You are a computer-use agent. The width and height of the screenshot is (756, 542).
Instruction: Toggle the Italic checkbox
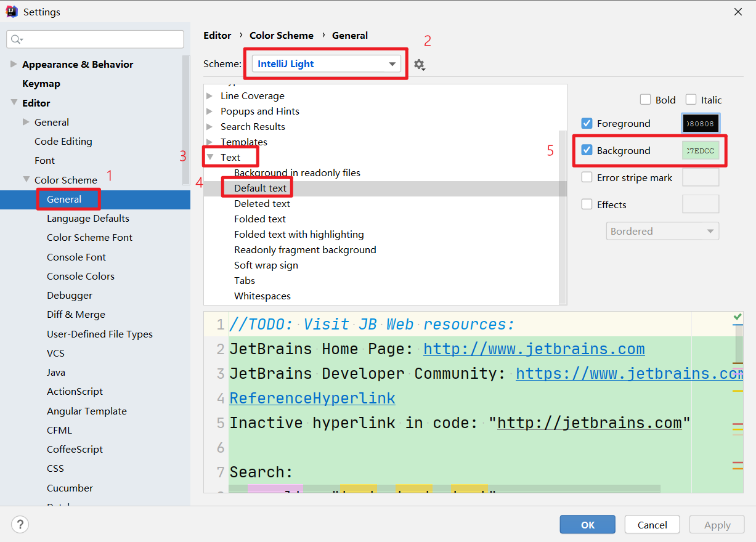691,100
